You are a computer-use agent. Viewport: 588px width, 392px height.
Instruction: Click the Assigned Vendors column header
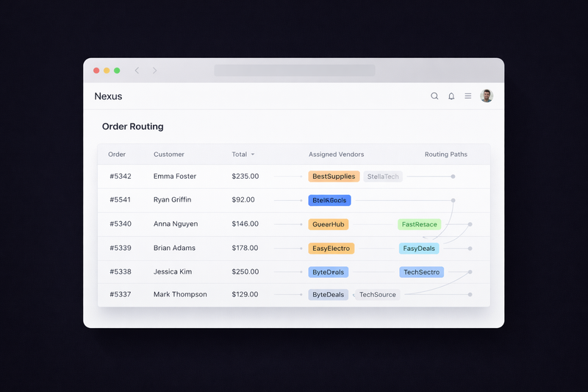click(x=337, y=154)
